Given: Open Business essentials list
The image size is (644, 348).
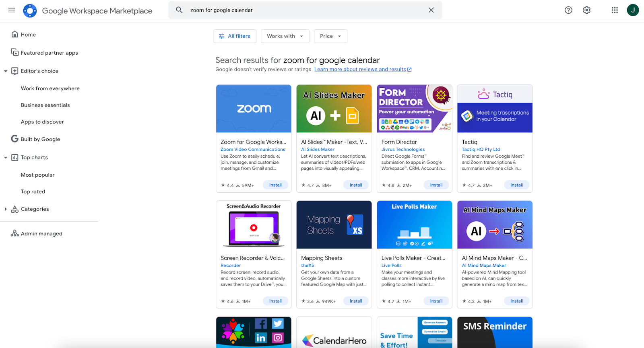Looking at the screenshot, I should pyautogui.click(x=45, y=105).
